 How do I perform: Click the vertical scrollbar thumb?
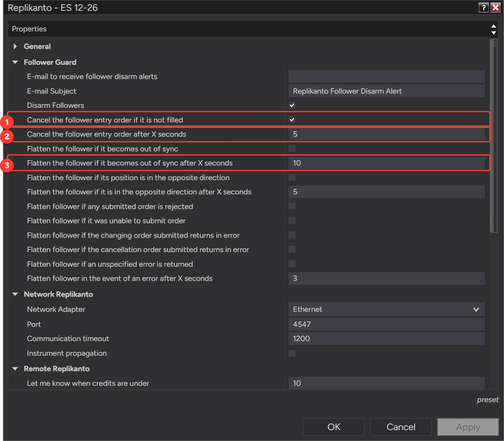click(494, 136)
